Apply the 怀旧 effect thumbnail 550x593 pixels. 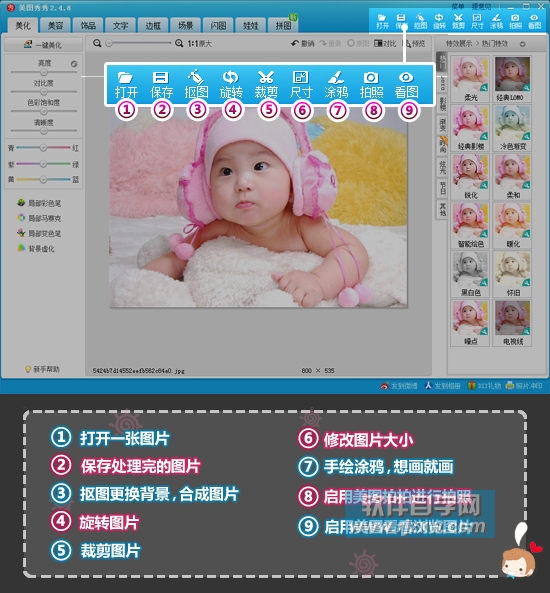coord(512,274)
